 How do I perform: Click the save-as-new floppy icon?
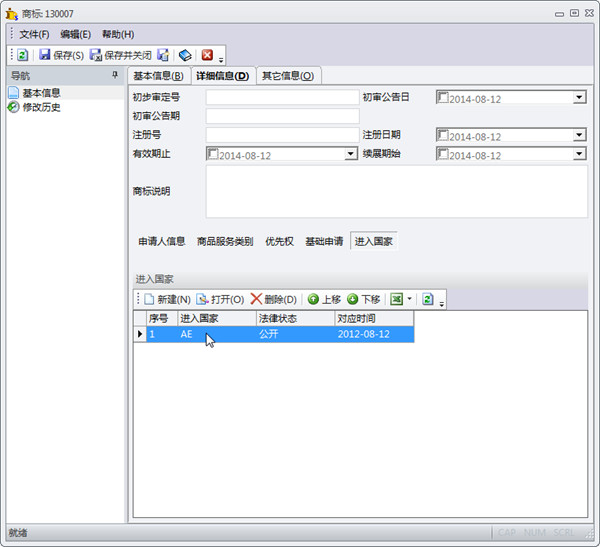tap(163, 55)
